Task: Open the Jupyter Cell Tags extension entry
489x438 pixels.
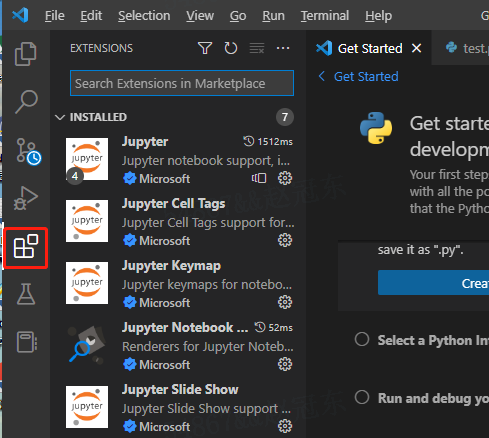Action: [179, 221]
